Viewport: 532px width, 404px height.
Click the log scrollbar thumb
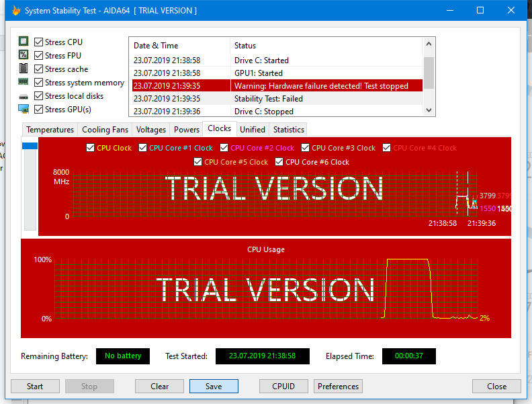pos(429,73)
